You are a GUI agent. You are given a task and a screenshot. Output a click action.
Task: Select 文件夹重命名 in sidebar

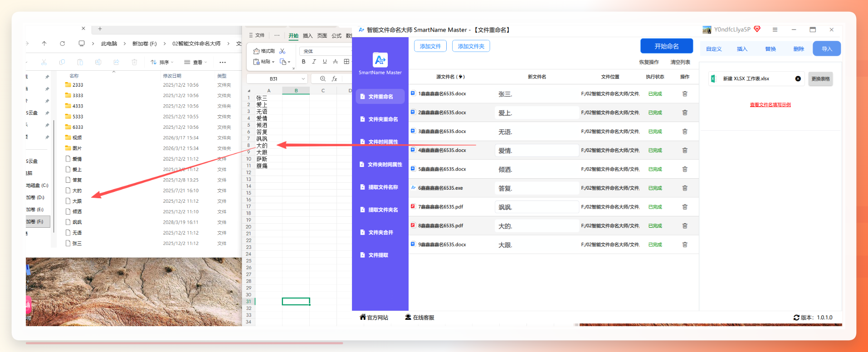[380, 119]
